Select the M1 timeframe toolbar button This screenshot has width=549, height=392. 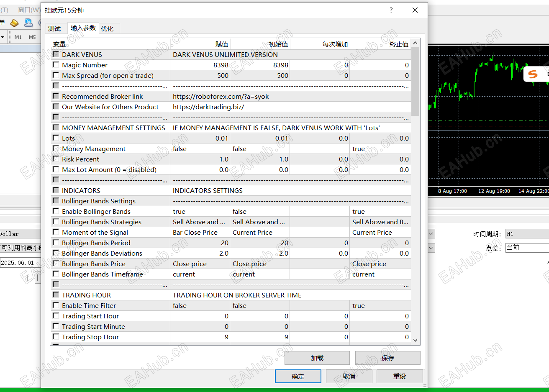pyautogui.click(x=18, y=37)
